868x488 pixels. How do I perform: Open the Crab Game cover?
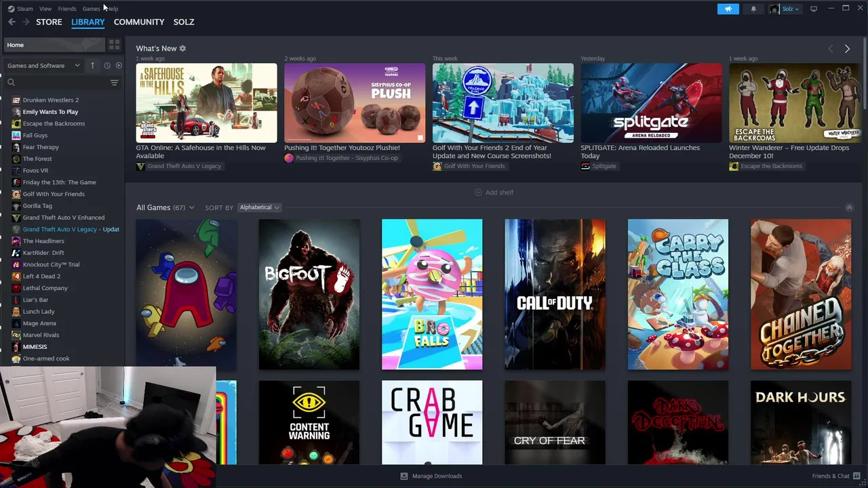click(x=432, y=422)
